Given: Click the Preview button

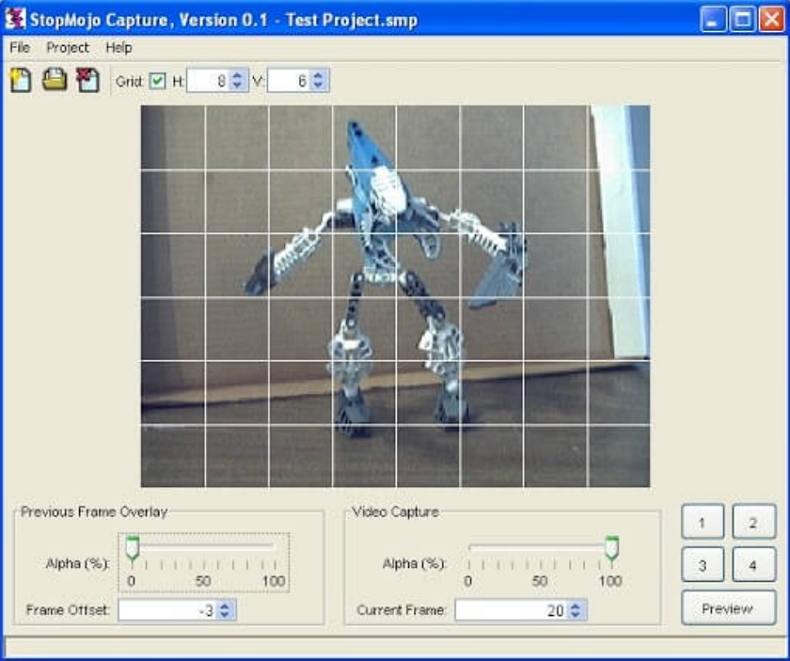Looking at the screenshot, I should pos(728,608).
